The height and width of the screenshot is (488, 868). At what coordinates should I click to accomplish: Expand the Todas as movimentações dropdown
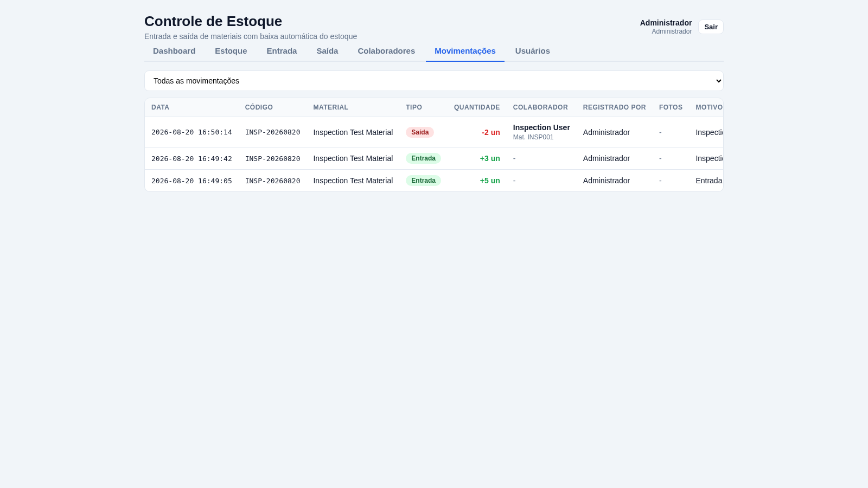pos(434,81)
